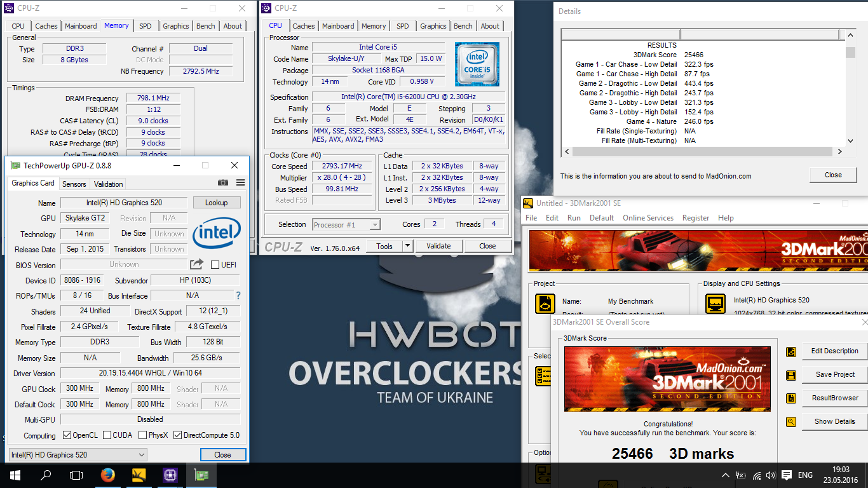Open the Processor #1 selection dropdown

pos(346,224)
